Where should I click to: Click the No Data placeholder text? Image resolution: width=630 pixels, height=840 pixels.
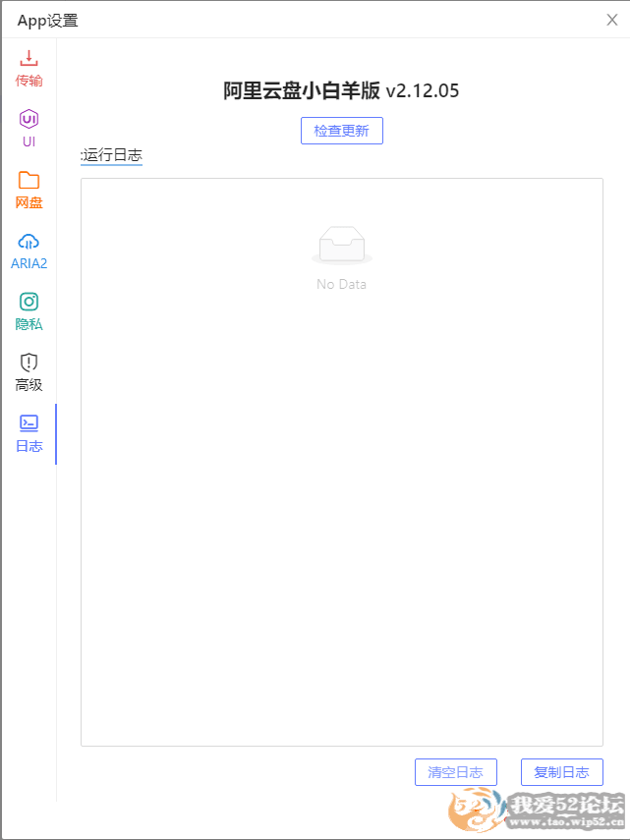click(x=342, y=284)
